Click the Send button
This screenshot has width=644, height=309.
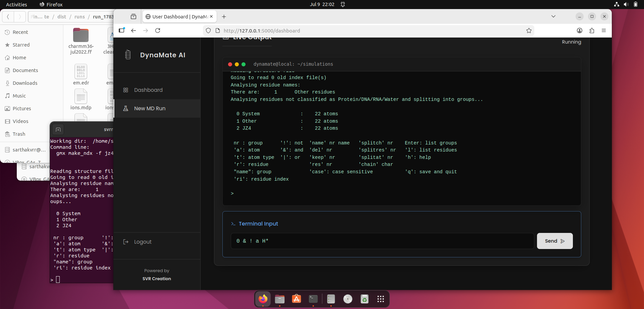pos(555,241)
